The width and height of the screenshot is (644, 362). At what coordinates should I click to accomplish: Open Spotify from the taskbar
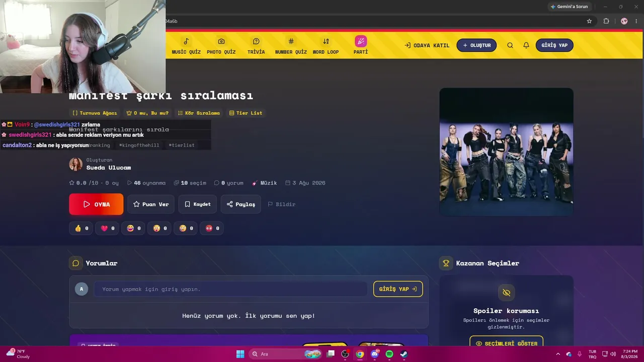coord(389,354)
